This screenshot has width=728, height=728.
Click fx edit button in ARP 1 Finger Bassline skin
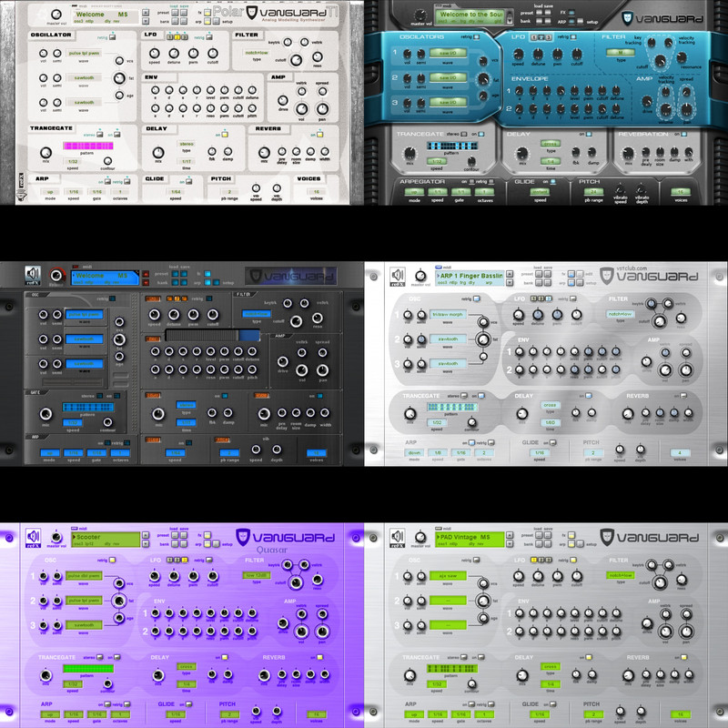tap(580, 274)
